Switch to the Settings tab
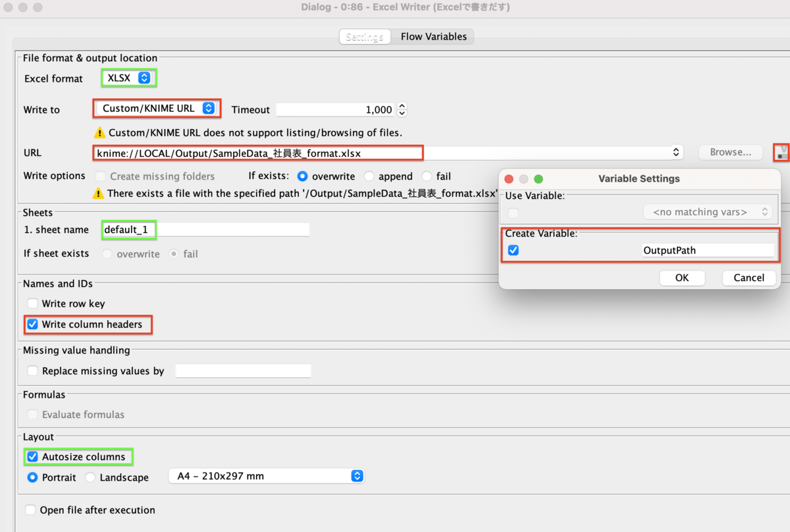 [365, 37]
